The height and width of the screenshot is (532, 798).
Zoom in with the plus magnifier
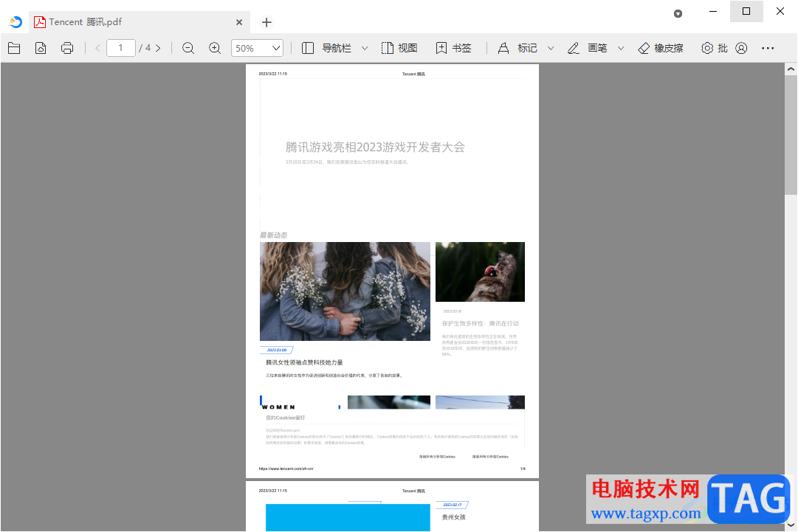[x=215, y=48]
